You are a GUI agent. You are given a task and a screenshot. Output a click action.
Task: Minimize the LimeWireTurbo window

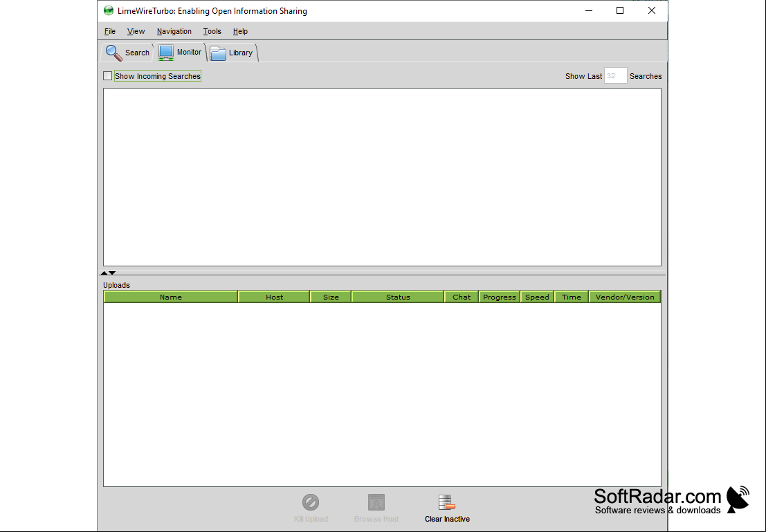[589, 11]
